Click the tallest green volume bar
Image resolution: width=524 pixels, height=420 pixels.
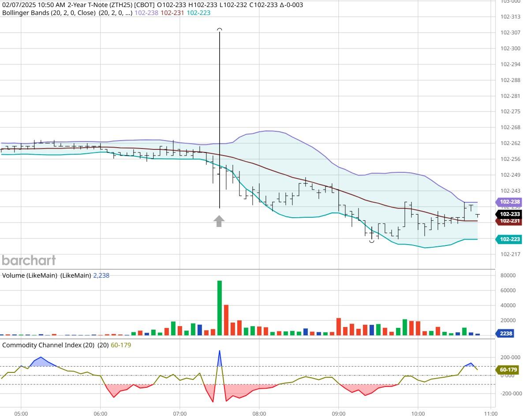219,308
